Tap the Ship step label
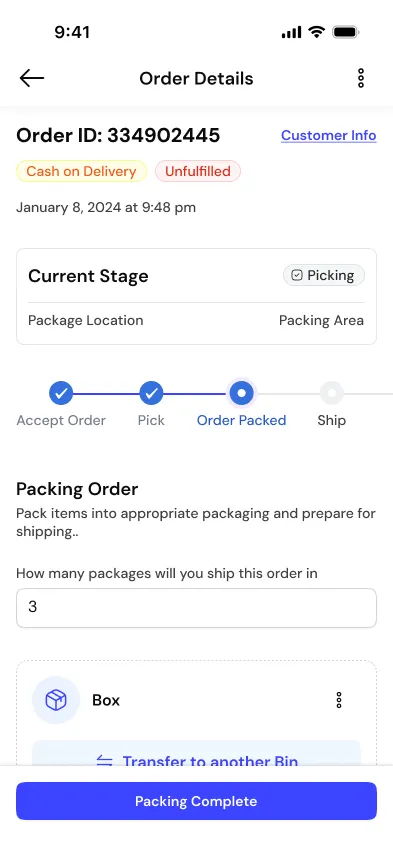 point(332,421)
